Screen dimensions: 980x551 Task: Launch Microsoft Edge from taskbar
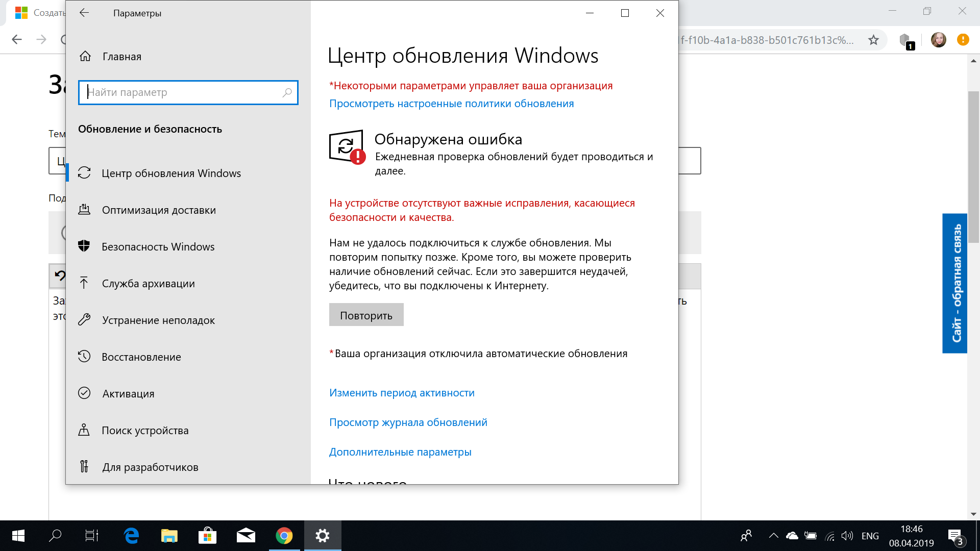(131, 536)
